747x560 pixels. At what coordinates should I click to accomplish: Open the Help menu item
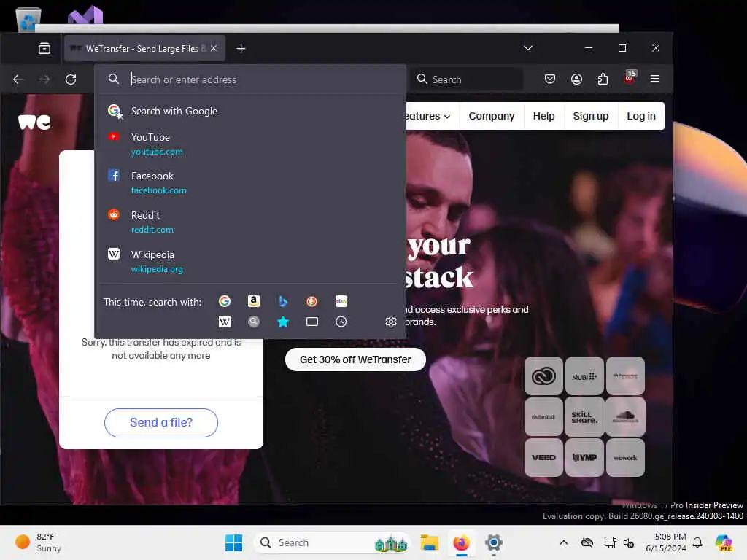543,116
